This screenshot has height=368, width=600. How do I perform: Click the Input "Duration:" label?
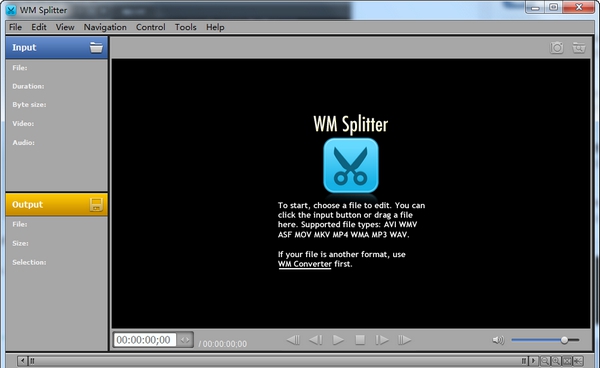[x=28, y=86]
